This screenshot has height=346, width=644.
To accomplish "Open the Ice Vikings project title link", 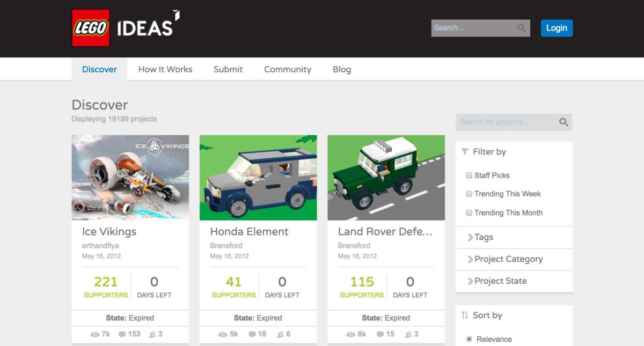I will point(109,232).
